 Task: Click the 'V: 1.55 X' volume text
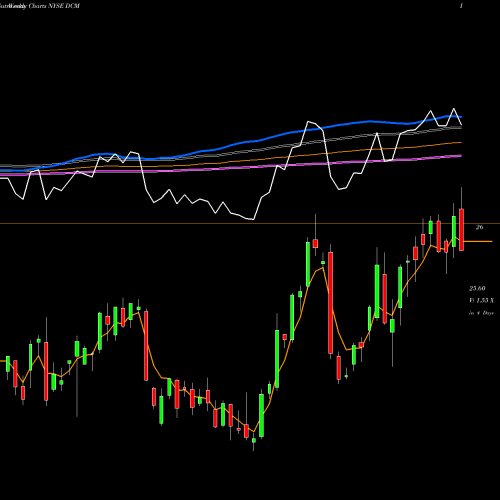click(x=481, y=301)
